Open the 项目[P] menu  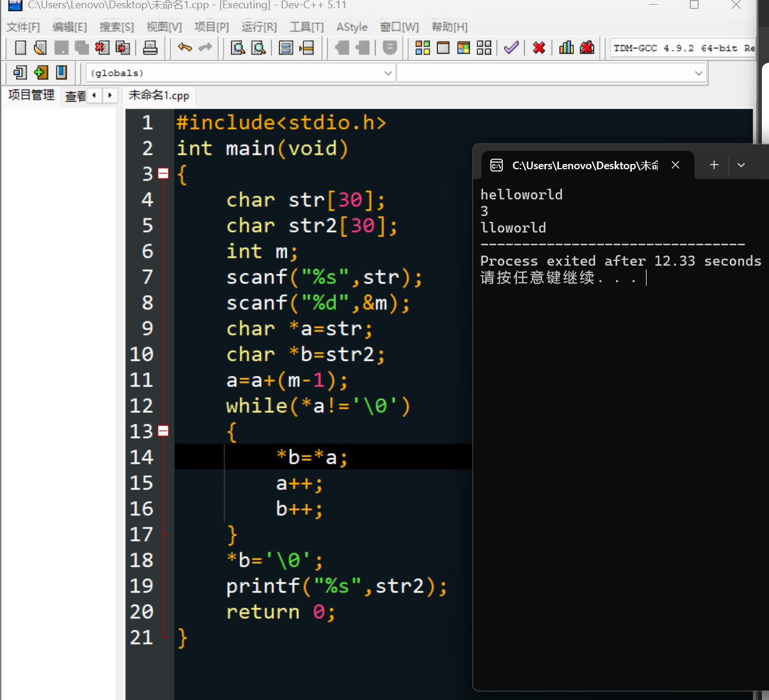212,27
